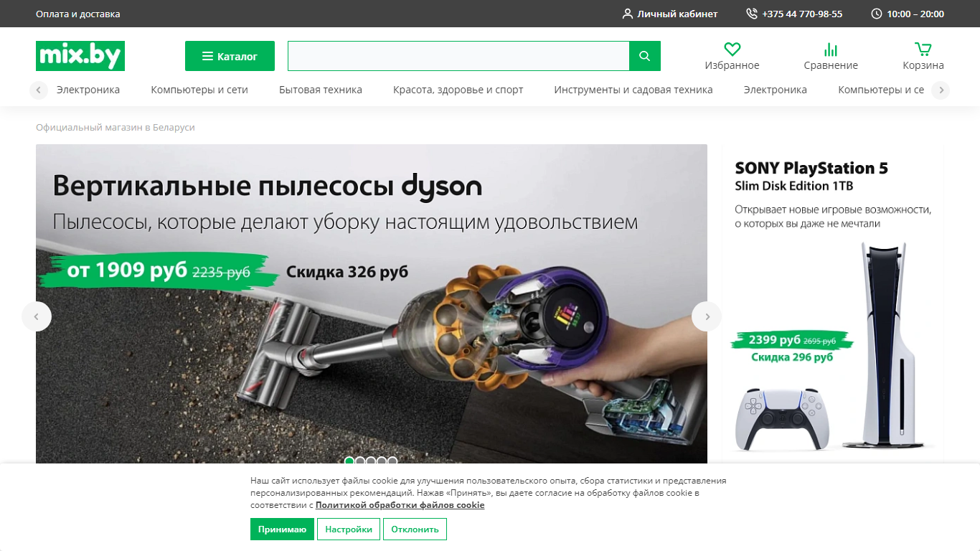This screenshot has width=980, height=551.
Task: Select fourth carousel dot indicator
Action: click(x=382, y=461)
